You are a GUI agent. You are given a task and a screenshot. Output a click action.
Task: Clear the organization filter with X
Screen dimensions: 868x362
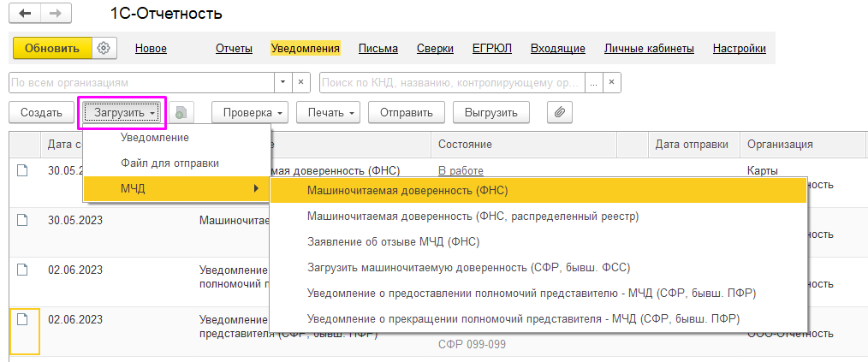coord(301,83)
